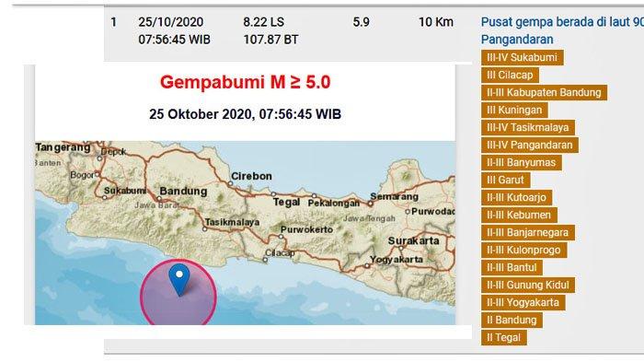The image size is (644, 362).
Task: Click the 'Gempabumi M ≥ 5.0' map title
Action: 246,82
